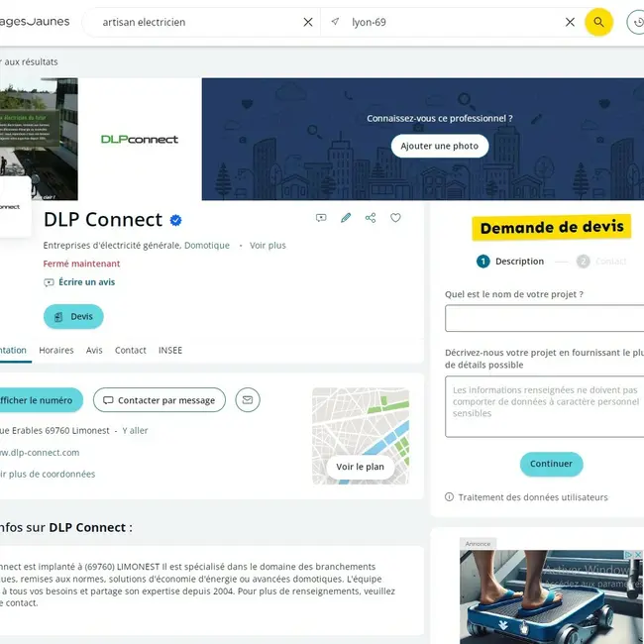The height and width of the screenshot is (644, 644).
Task: Clear the 'artisan electricien' search field
Action: (x=308, y=22)
